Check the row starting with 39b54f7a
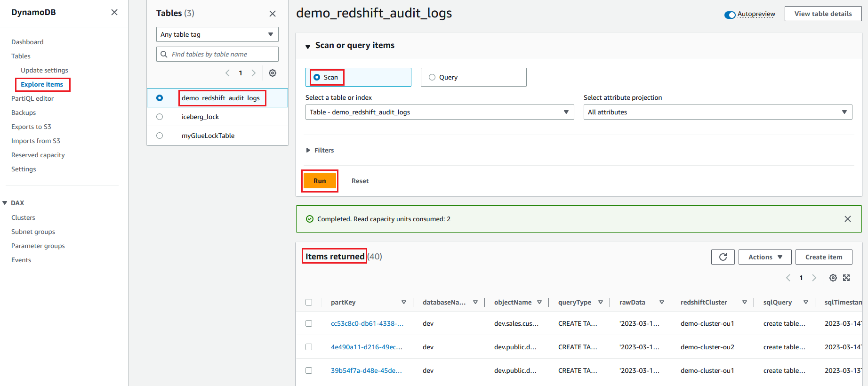The height and width of the screenshot is (386, 868). tap(309, 370)
